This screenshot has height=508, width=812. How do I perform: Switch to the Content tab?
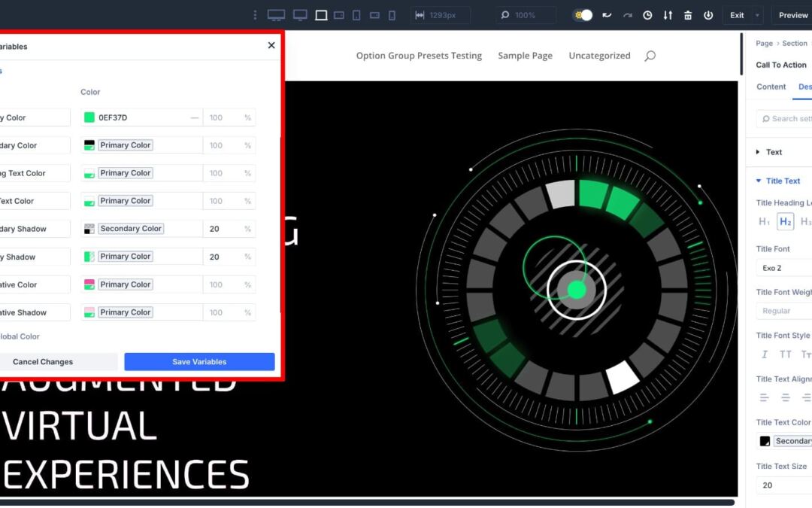click(771, 87)
